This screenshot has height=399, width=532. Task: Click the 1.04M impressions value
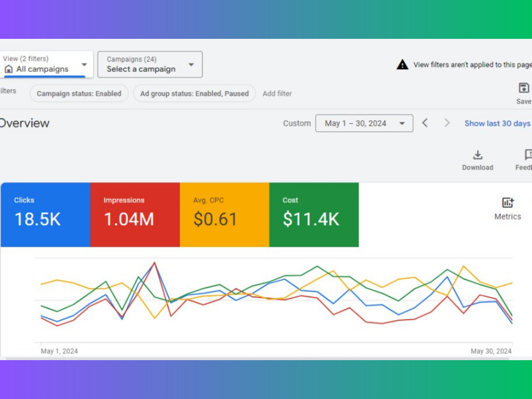[129, 219]
